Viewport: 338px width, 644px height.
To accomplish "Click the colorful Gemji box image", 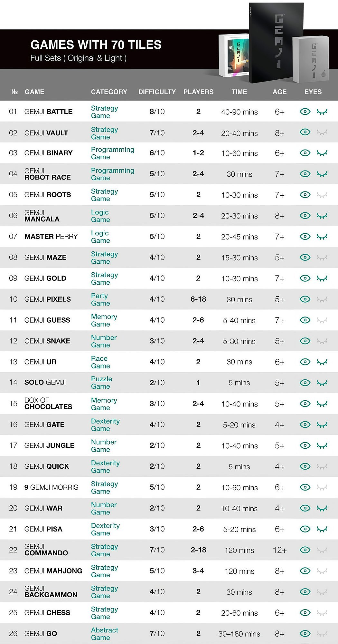I will coord(234,55).
